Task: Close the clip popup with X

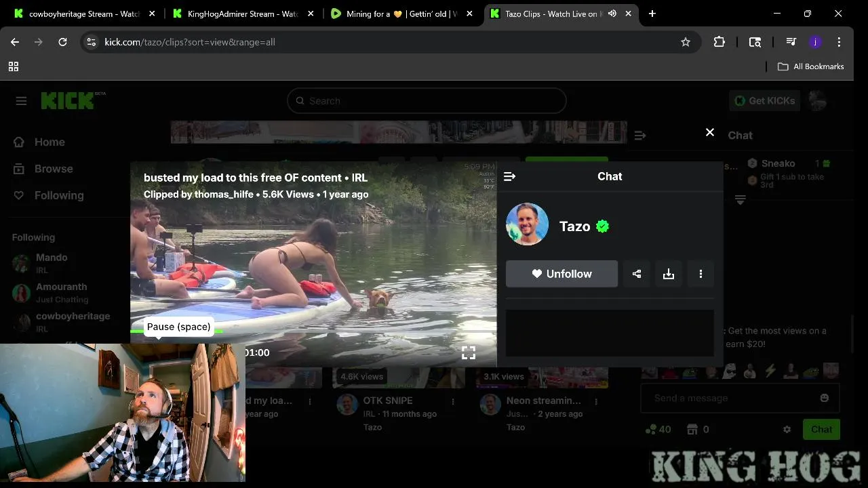Action: pyautogui.click(x=710, y=132)
